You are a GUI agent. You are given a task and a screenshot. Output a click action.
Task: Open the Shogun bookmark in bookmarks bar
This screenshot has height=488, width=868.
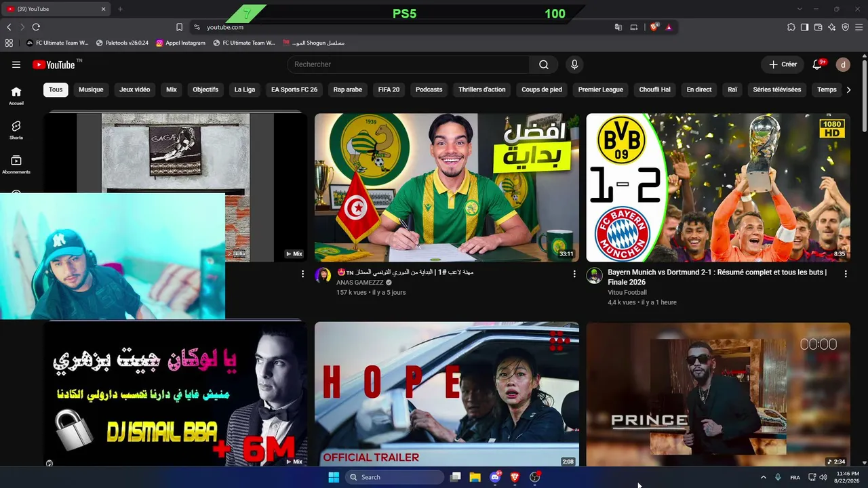click(313, 43)
